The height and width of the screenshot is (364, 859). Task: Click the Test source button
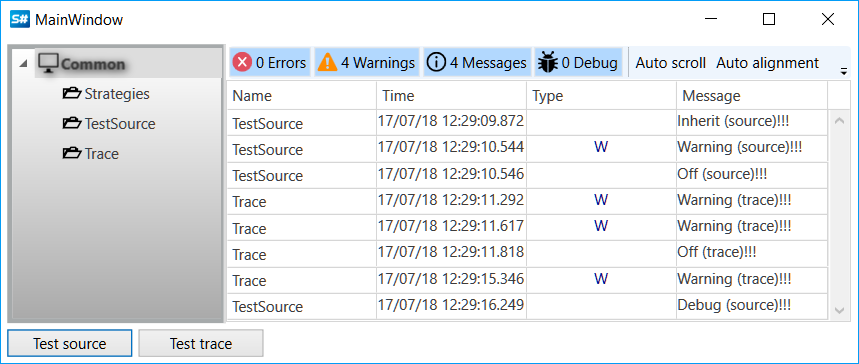(70, 344)
